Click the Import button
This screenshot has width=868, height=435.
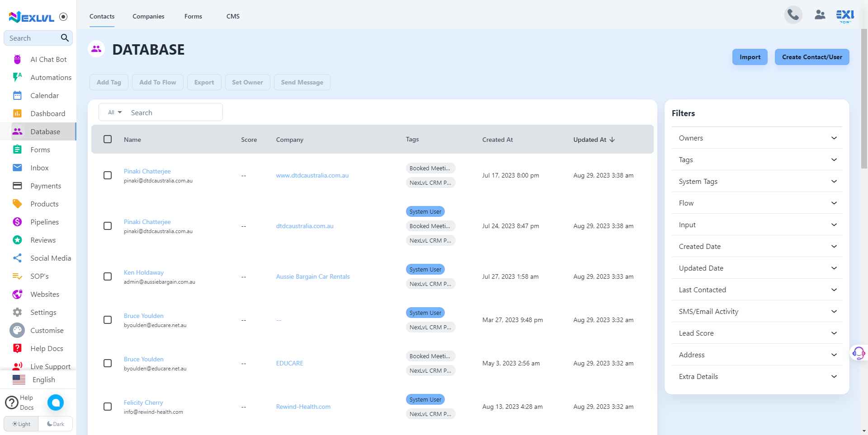[750, 57]
